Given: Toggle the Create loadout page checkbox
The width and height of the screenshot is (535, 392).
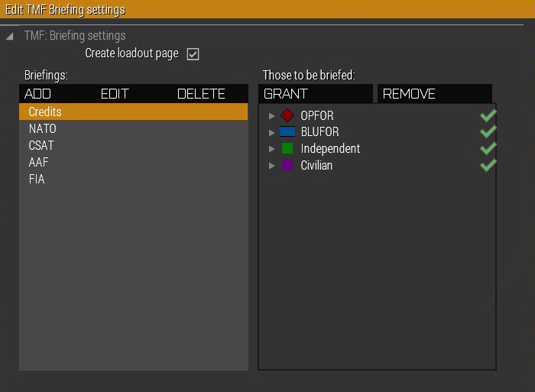Looking at the screenshot, I should [193, 54].
